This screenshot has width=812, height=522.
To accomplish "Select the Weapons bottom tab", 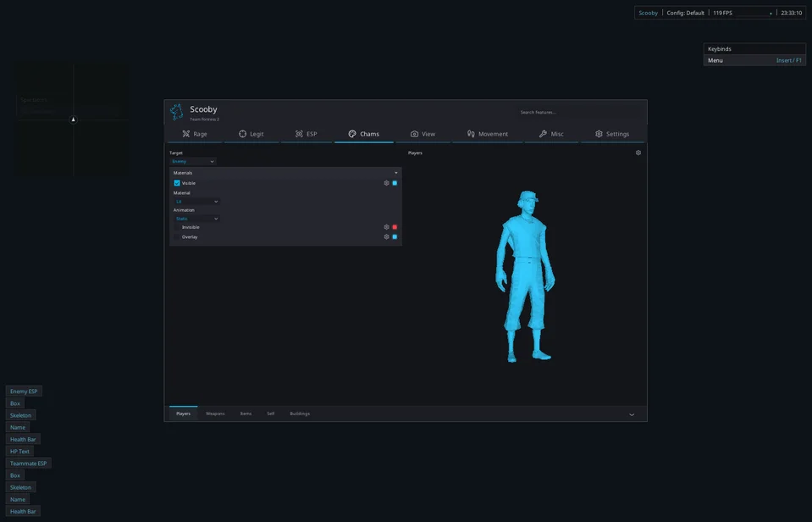I will click(x=215, y=414).
